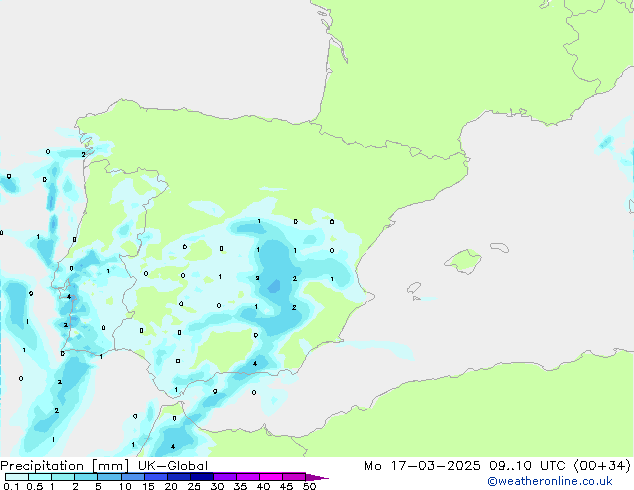Image resolution: width=634 pixels, height=490 pixels.
Task: Click the 'UK-Global' model label
Action: coord(173,466)
